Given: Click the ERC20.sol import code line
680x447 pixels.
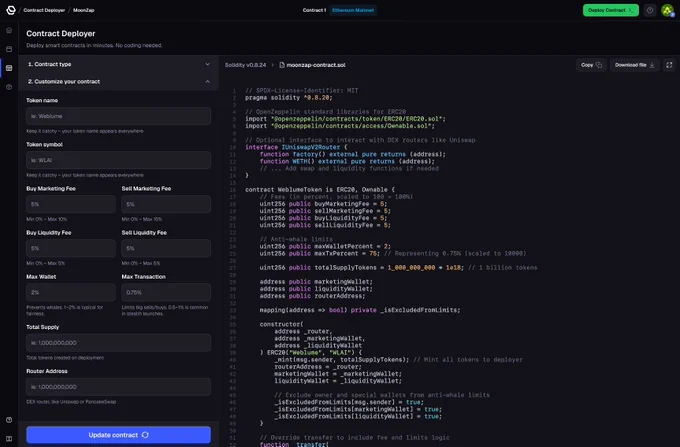Looking at the screenshot, I should (345, 119).
